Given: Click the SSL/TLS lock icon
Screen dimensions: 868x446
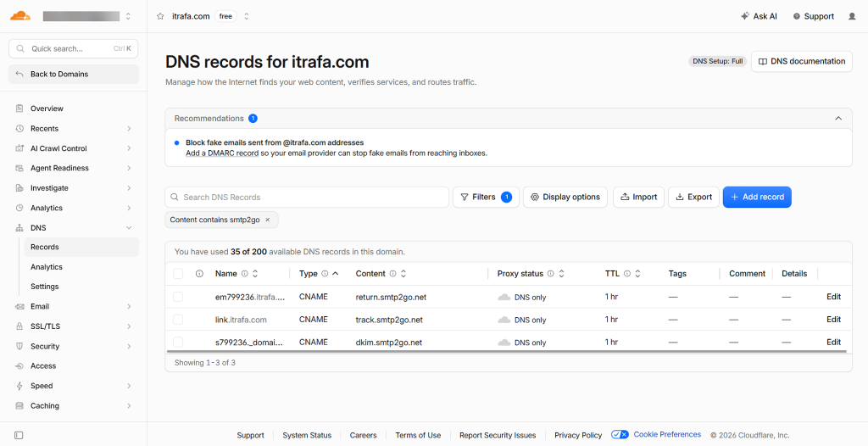Looking at the screenshot, I should coord(20,326).
